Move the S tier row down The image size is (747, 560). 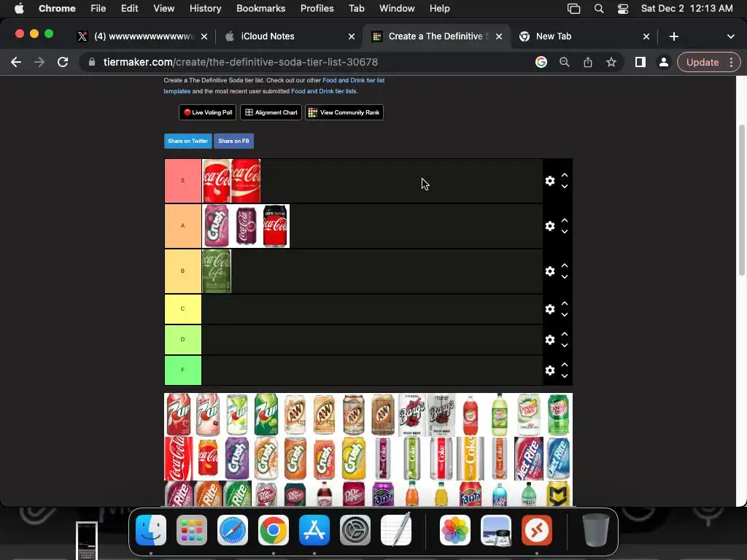[x=565, y=187]
